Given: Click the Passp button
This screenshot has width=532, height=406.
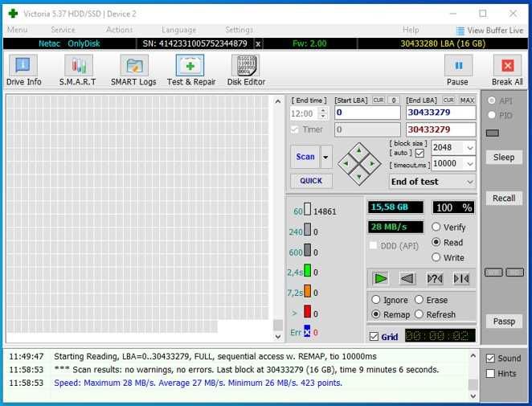Looking at the screenshot, I should point(504,322).
